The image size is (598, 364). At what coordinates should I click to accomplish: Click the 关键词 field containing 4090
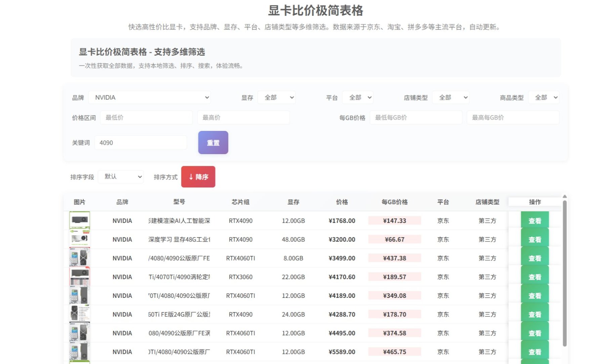(140, 143)
